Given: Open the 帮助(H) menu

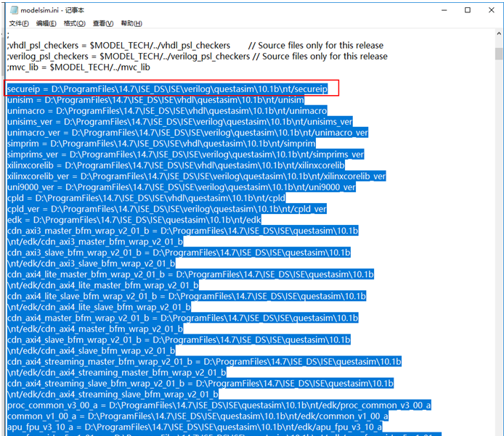Looking at the screenshot, I should (x=131, y=23).
